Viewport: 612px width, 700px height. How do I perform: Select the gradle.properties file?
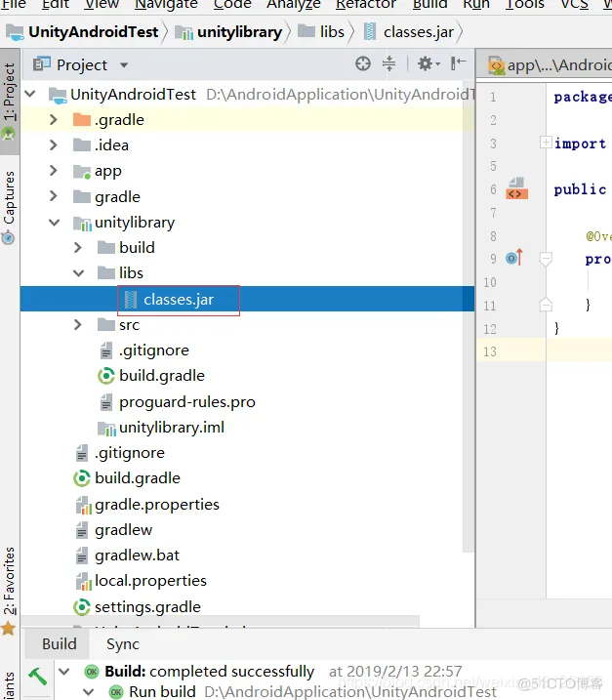pos(157,505)
